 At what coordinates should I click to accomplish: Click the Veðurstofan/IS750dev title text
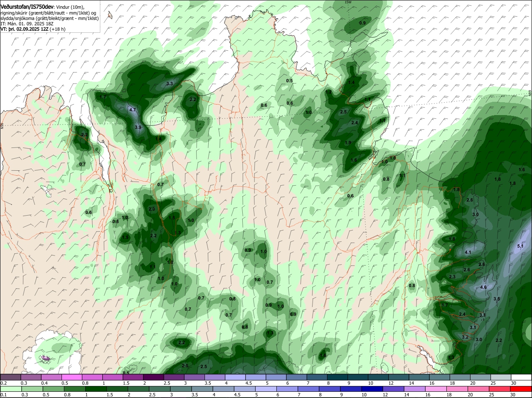coord(27,7)
